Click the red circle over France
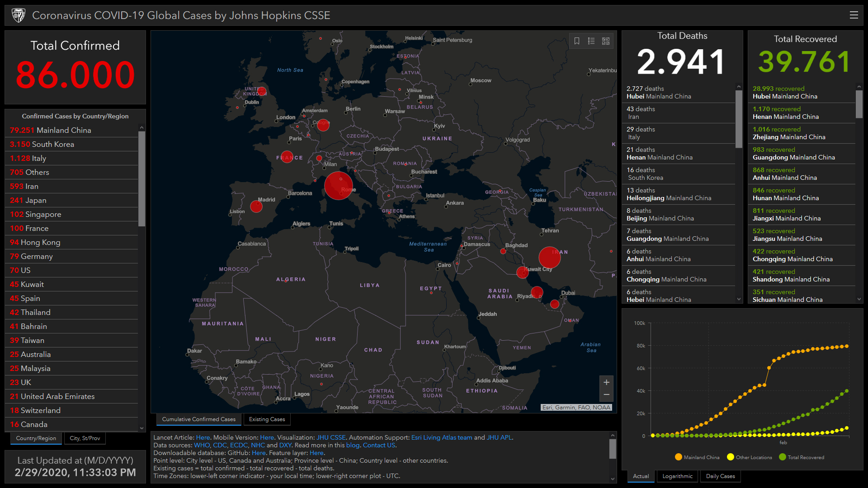The height and width of the screenshot is (488, 868). (x=287, y=157)
